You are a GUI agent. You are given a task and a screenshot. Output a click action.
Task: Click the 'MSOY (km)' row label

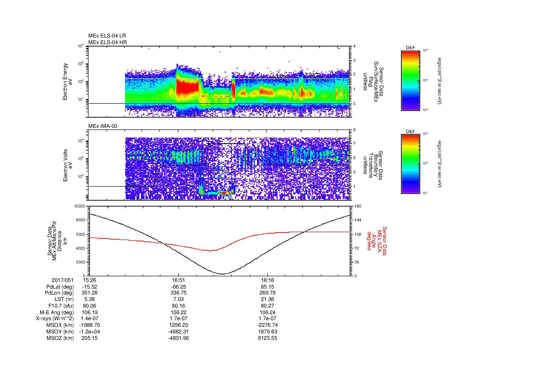point(60,332)
